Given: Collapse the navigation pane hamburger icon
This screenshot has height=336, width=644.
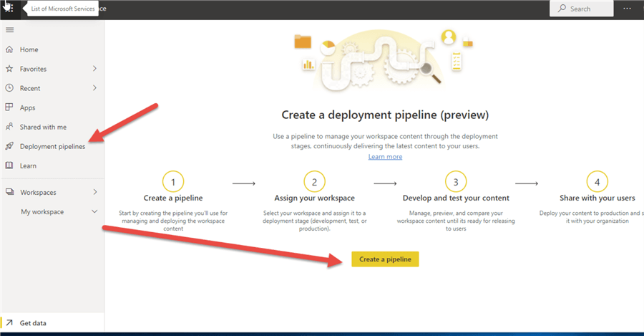Looking at the screenshot, I should click(9, 30).
